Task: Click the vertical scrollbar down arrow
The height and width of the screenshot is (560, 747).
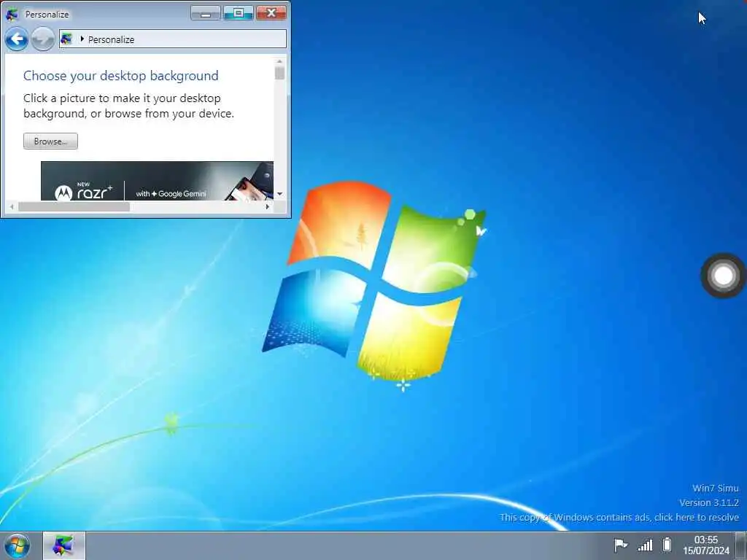Action: coord(279,194)
